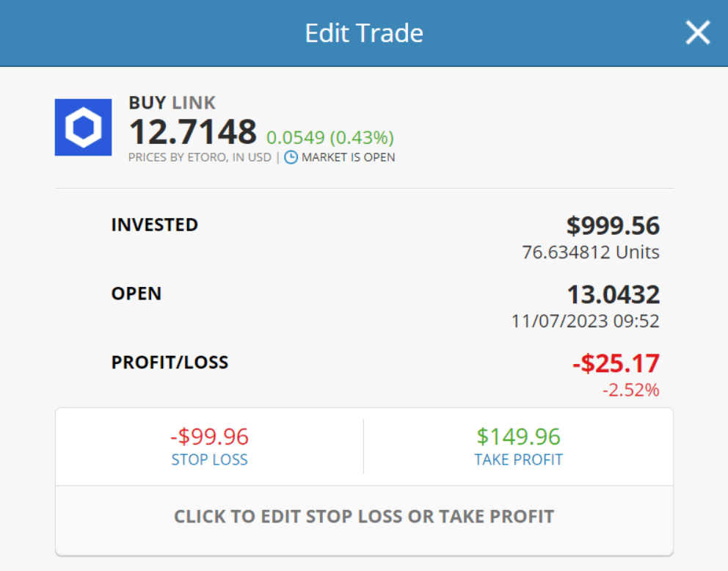Viewport: 728px width, 571px height.
Task: Click the -$25.17 profit/loss value
Action: click(616, 363)
